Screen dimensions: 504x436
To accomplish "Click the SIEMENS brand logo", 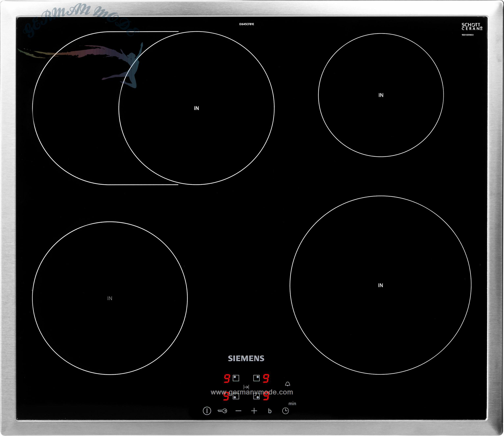I will point(246,358).
